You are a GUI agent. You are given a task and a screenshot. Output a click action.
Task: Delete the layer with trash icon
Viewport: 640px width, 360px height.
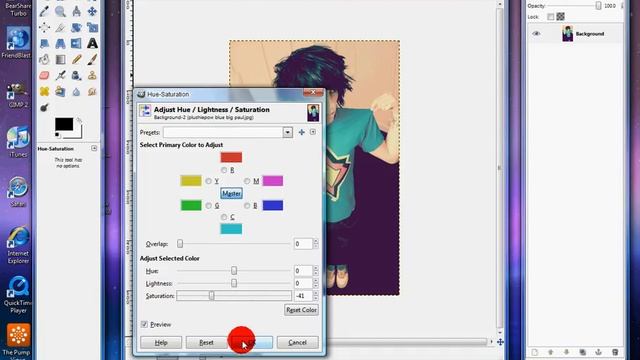click(x=615, y=352)
